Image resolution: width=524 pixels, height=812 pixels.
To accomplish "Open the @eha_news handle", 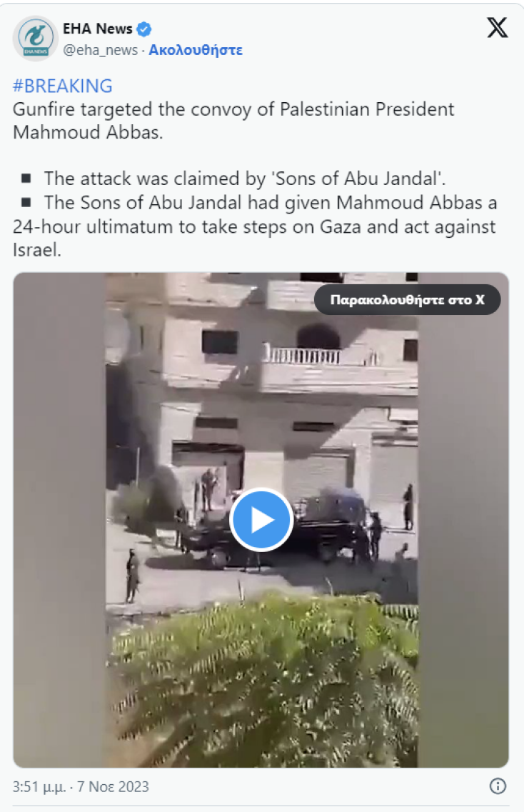I will coord(101,50).
